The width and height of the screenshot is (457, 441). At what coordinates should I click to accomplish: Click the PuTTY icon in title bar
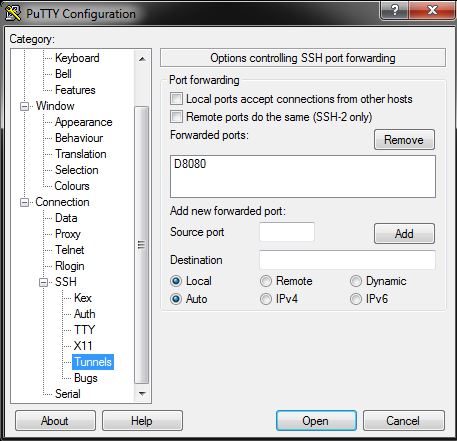coord(13,13)
